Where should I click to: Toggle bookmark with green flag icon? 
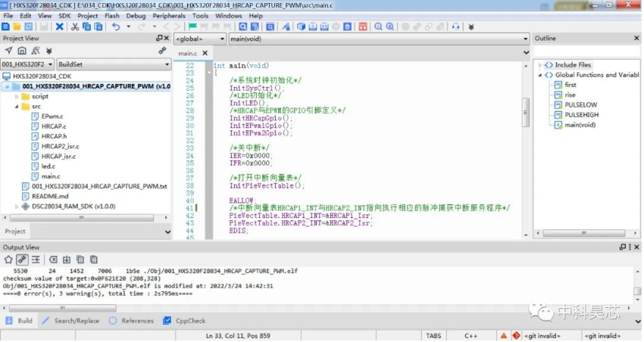coord(192,26)
